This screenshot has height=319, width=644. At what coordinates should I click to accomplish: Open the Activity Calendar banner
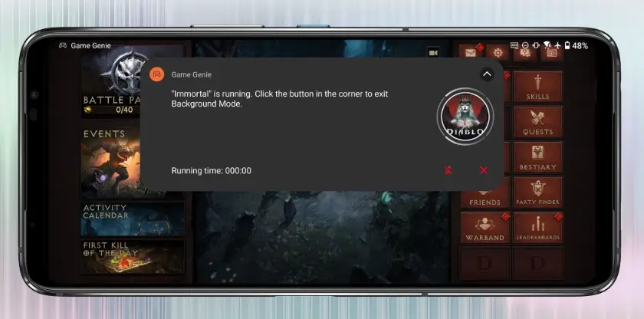[132, 219]
